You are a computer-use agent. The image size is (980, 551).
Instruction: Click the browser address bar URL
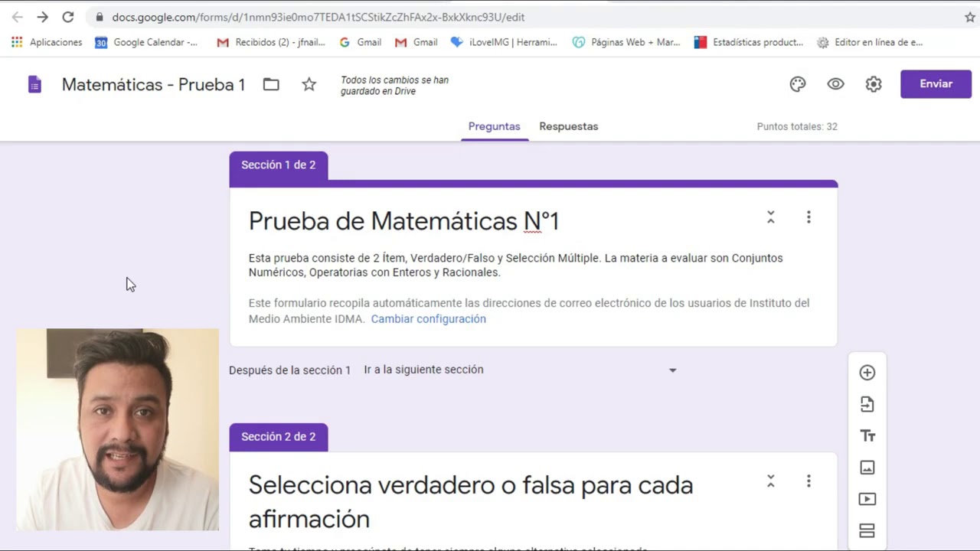[x=318, y=17]
